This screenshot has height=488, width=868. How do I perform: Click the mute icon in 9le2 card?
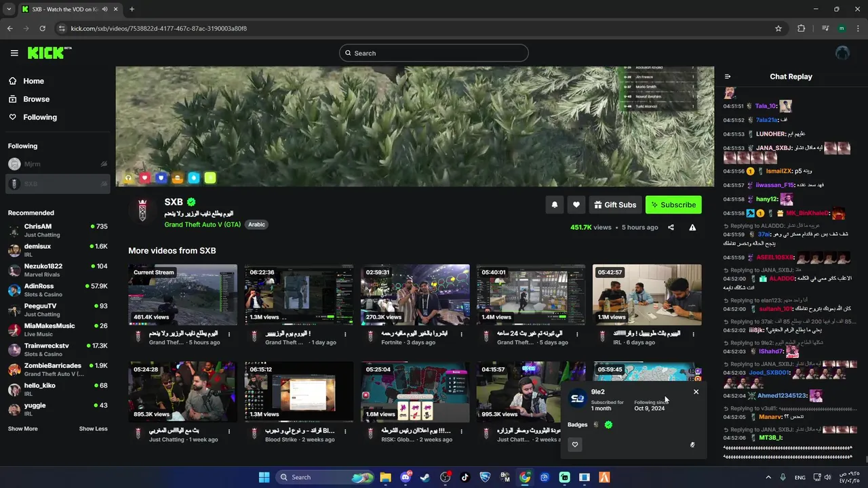click(x=692, y=445)
